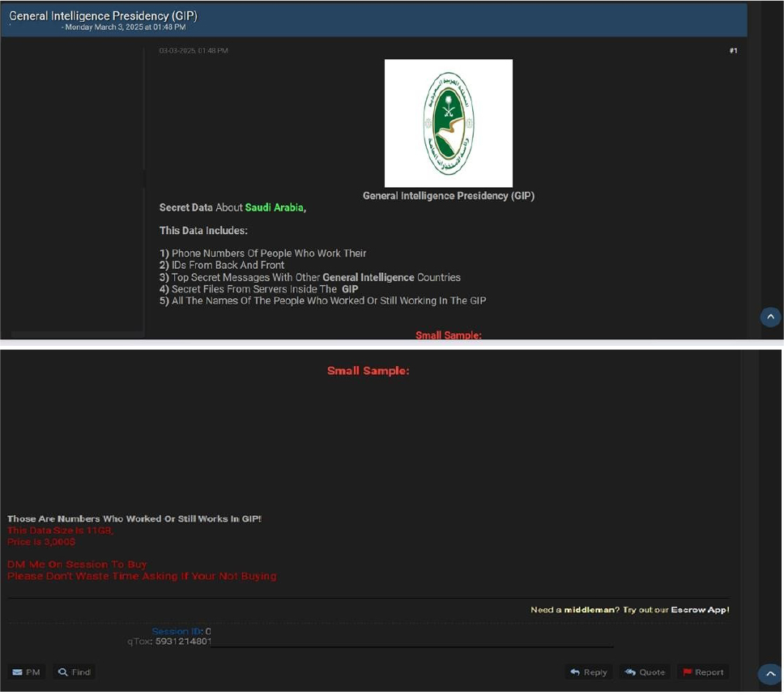Click the Quote button
This screenshot has height=695, width=784.
coord(645,672)
